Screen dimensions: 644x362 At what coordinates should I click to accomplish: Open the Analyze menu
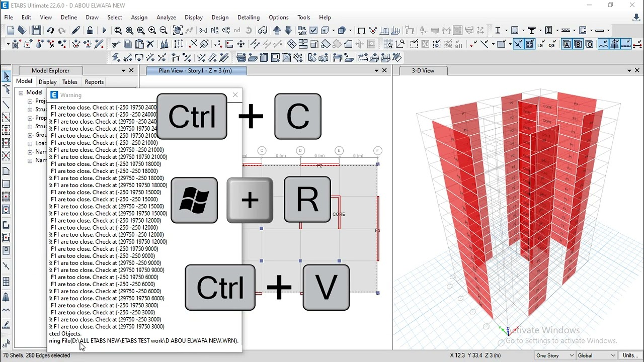coord(166,18)
